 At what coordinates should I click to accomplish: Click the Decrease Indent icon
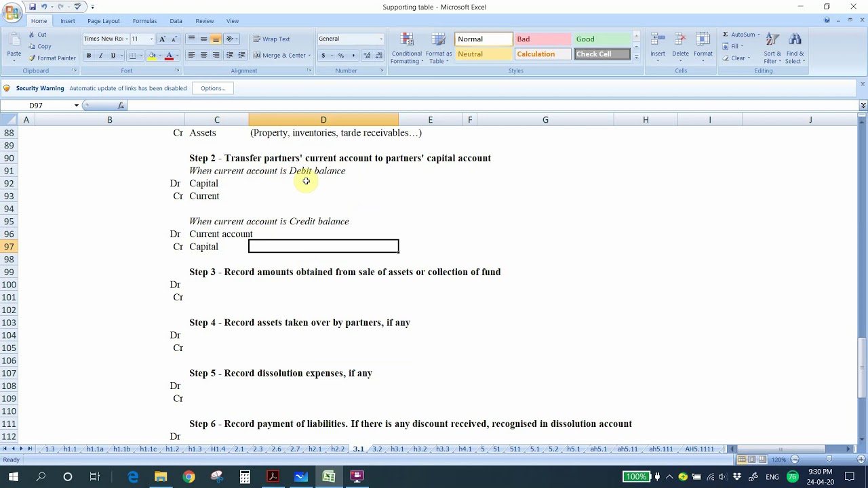(230, 56)
